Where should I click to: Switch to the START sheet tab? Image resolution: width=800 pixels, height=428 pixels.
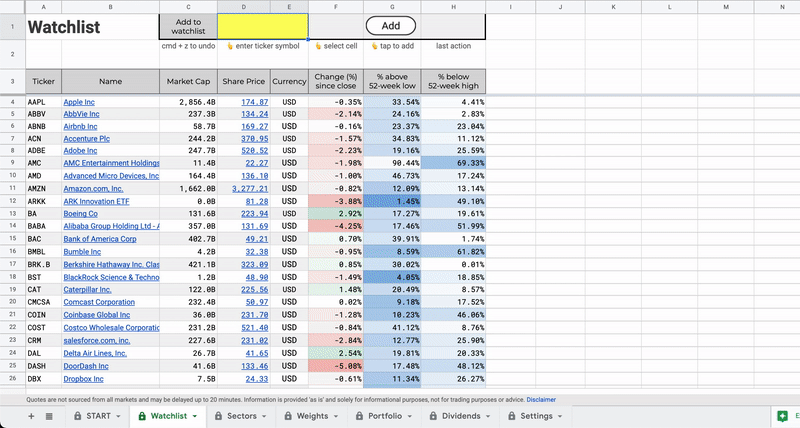coord(98,416)
